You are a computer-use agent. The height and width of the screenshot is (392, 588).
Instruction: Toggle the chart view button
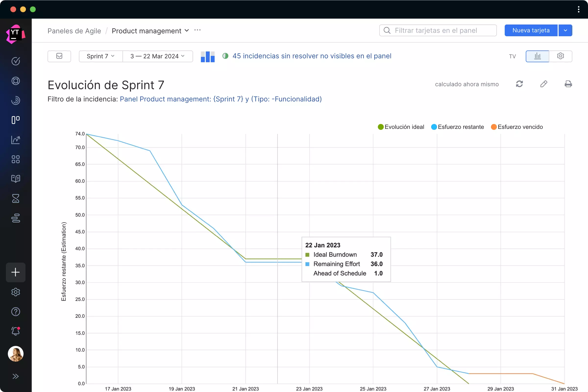(x=537, y=56)
